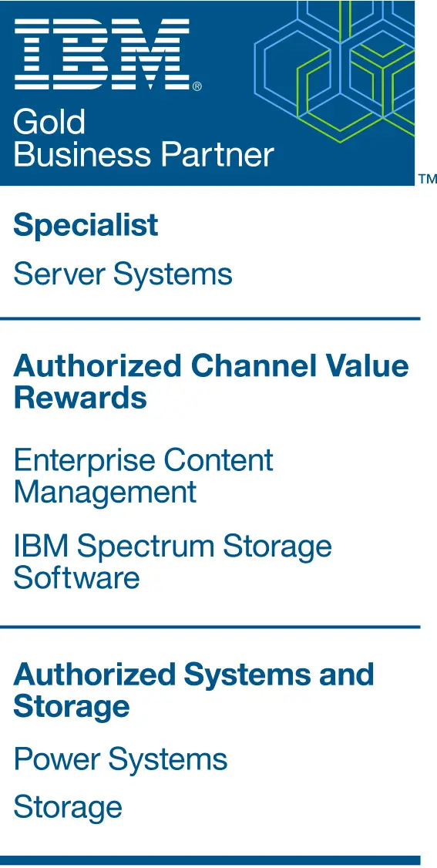
Task: Select the Server Systems entry
Action: coord(123,274)
